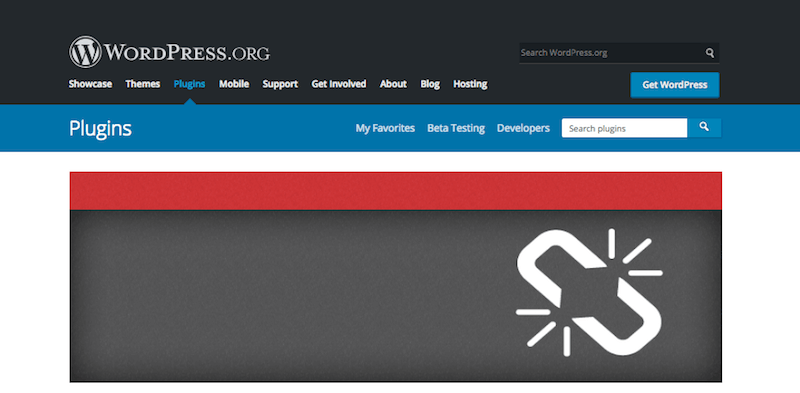The image size is (800, 393).
Task: Open the Showcase menu item
Action: point(90,84)
